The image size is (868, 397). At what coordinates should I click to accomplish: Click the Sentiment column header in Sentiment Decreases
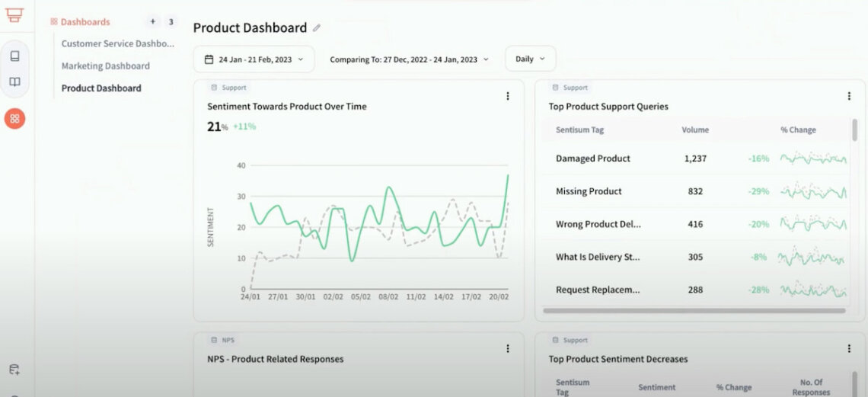pos(657,388)
